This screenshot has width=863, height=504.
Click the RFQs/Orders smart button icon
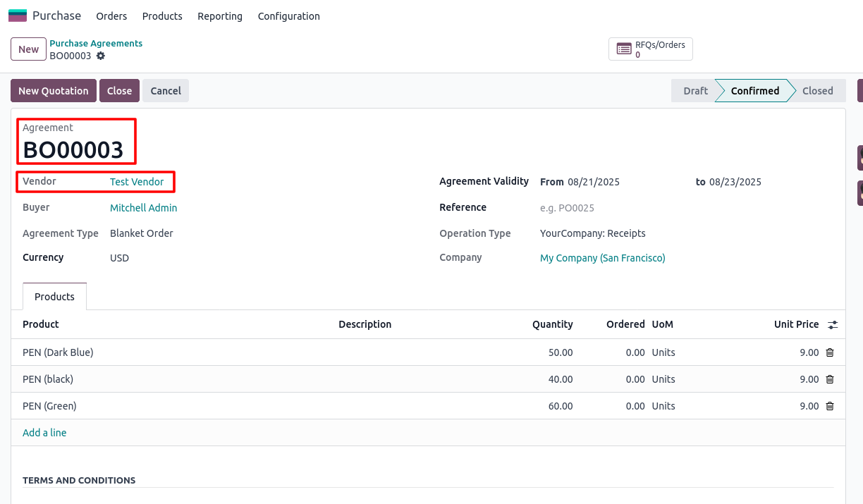tap(623, 49)
